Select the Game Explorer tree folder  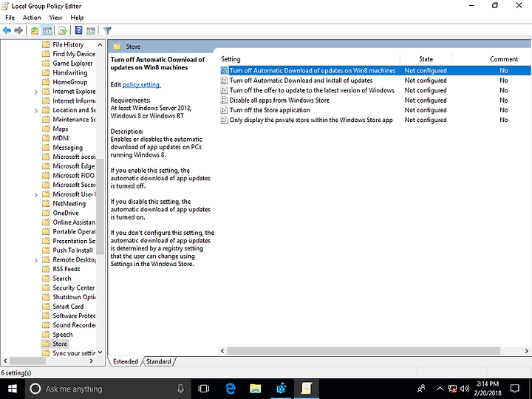tap(72, 63)
